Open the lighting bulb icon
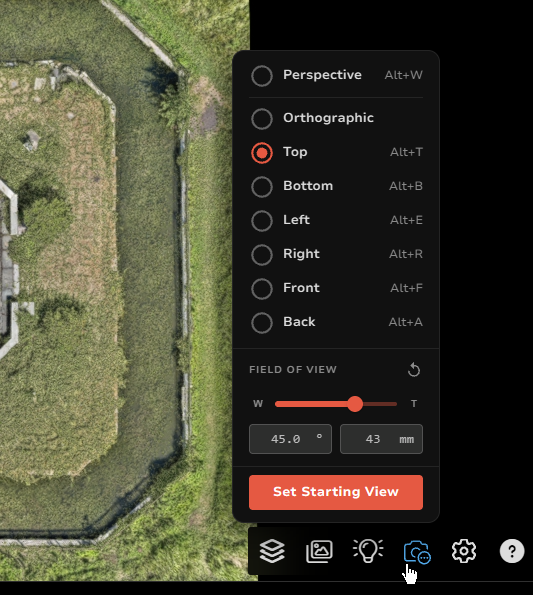 click(368, 551)
